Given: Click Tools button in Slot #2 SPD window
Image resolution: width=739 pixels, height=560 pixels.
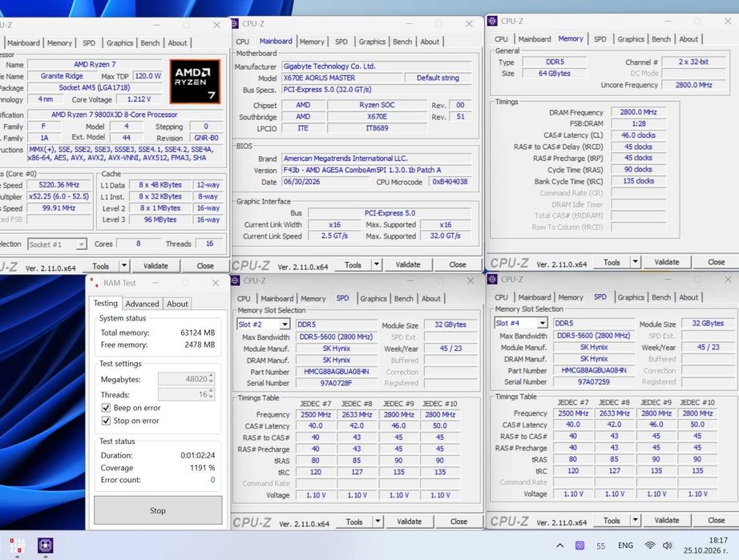Looking at the screenshot, I should pyautogui.click(x=354, y=522).
